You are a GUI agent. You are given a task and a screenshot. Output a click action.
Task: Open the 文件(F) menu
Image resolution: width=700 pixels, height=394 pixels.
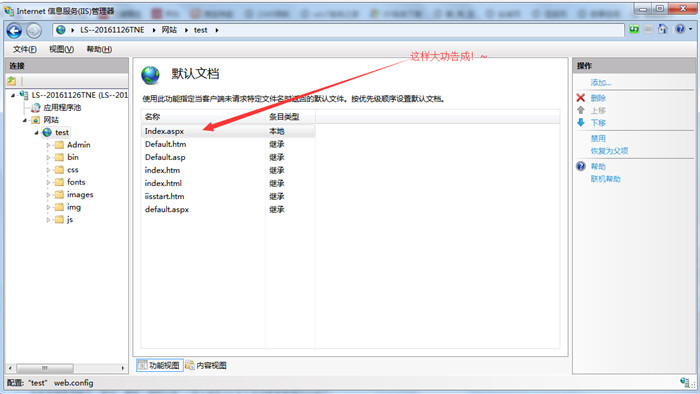[x=25, y=49]
